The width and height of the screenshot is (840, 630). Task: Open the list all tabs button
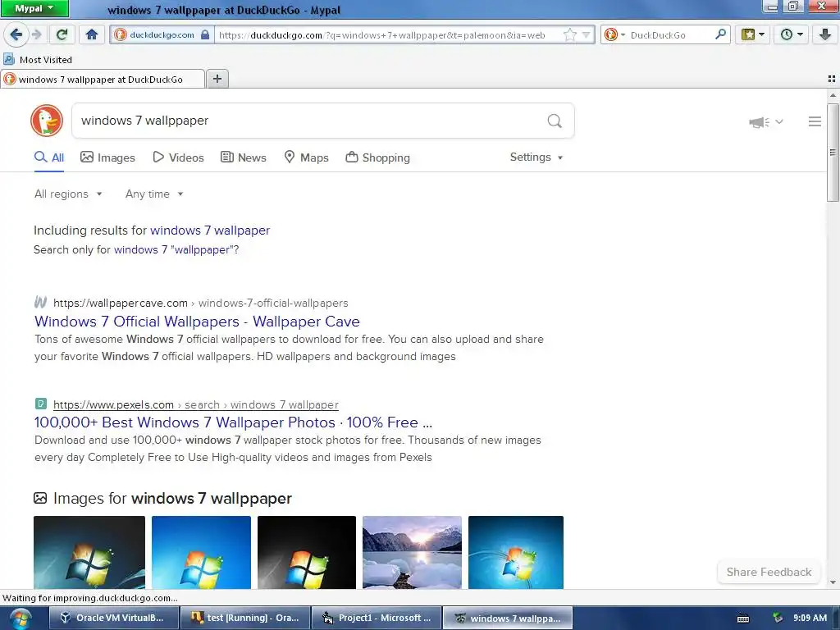click(x=832, y=79)
